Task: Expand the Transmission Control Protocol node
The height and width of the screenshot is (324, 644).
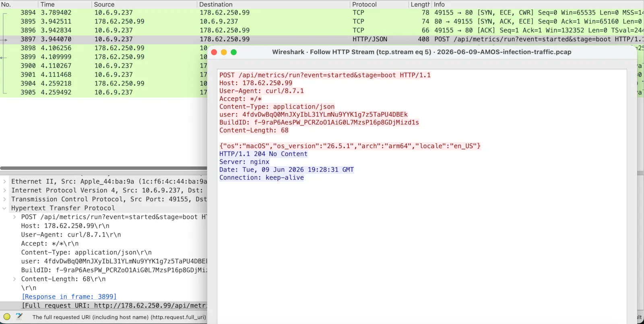Action: (x=4, y=199)
